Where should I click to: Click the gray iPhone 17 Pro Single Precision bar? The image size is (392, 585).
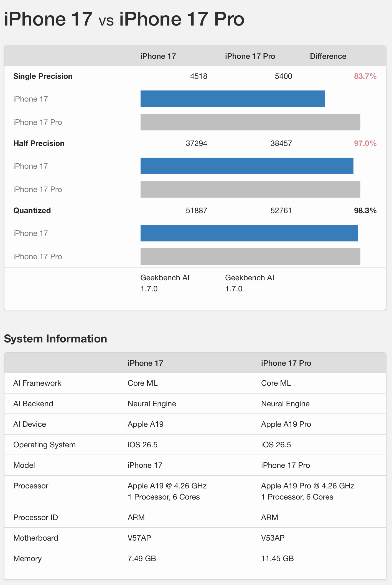tap(250, 122)
